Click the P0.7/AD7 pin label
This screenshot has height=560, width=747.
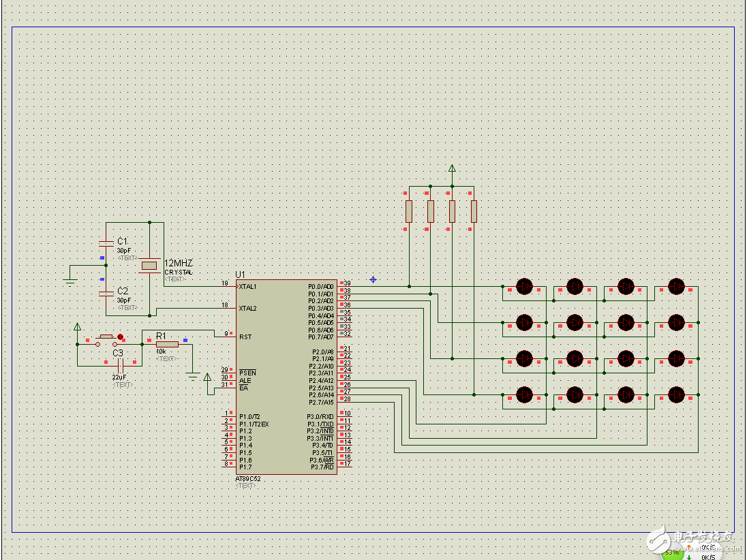(x=320, y=337)
